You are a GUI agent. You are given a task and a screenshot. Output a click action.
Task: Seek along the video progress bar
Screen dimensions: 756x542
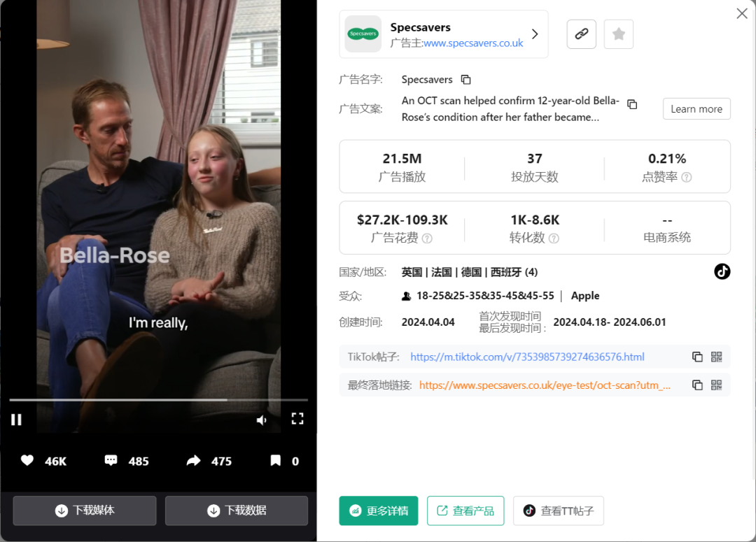coord(159,400)
